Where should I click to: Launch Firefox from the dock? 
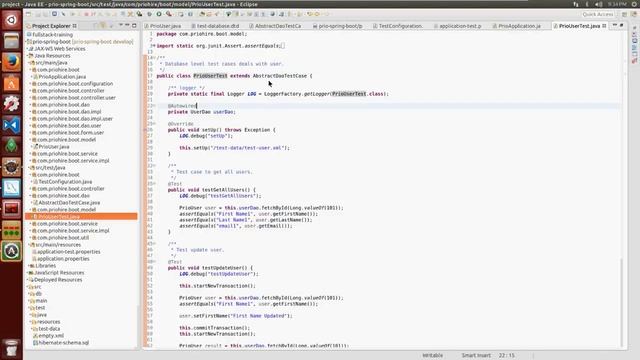click(11, 62)
